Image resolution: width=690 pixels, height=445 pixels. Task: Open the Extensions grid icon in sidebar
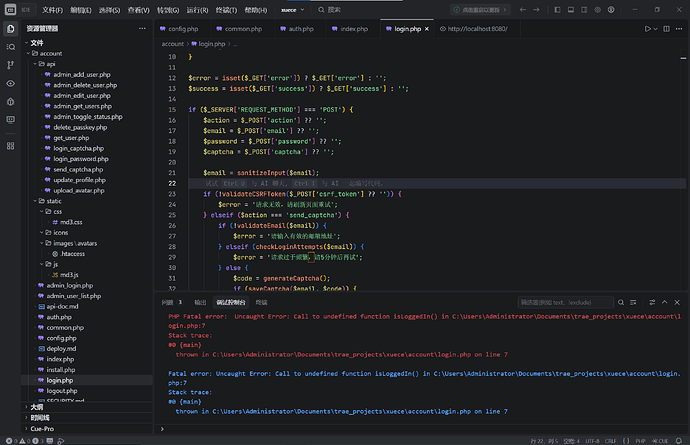tap(11, 146)
